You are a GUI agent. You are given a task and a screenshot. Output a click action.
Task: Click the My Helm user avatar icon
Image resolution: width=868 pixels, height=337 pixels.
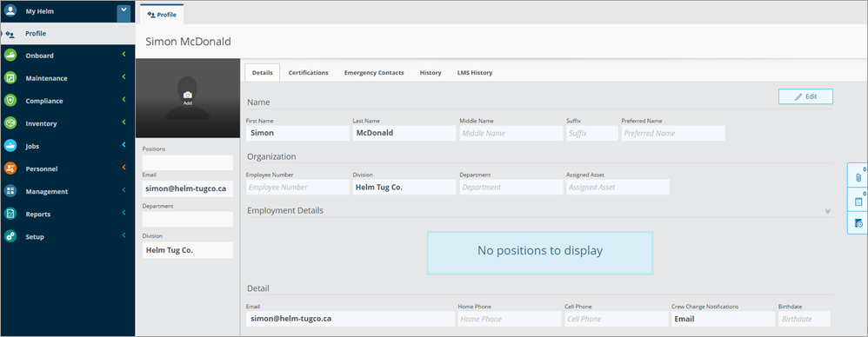click(x=10, y=10)
